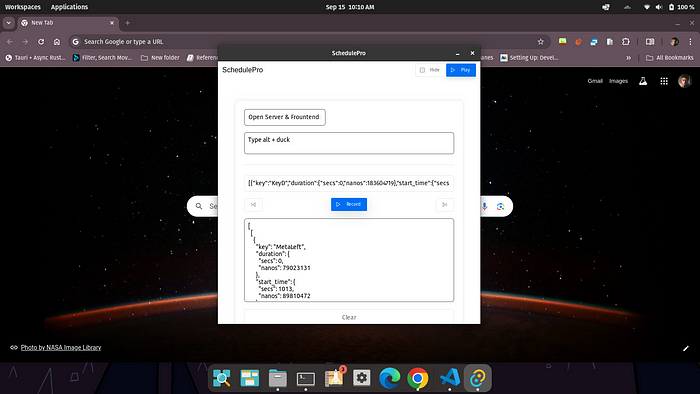The image size is (700, 394).
Task: Click Chrome's forward navigation arrow
Action: pos(25,41)
